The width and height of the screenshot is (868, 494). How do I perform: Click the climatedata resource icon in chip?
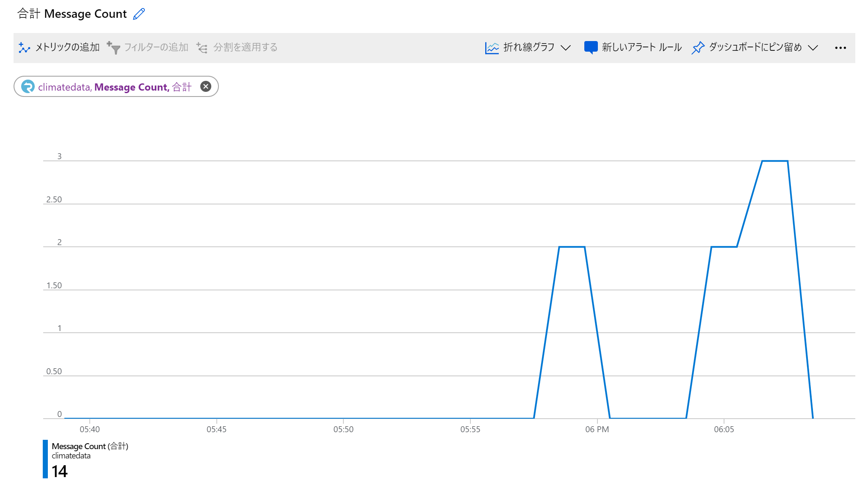point(28,87)
